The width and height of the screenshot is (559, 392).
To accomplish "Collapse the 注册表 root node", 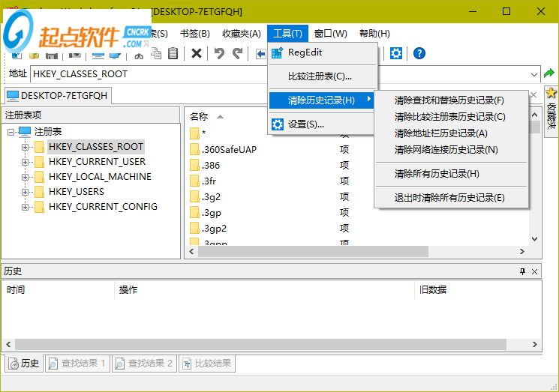I will click(11, 132).
